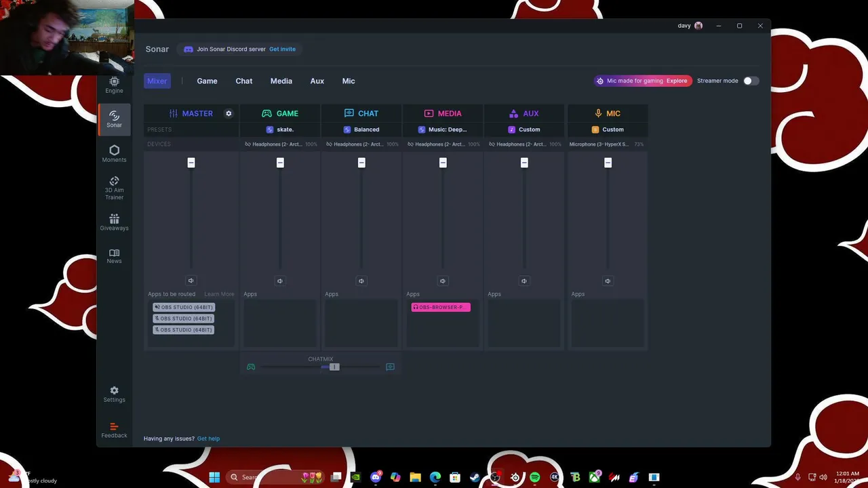This screenshot has width=868, height=488.
Task: Click the Aux volume slider handle
Action: (524, 163)
